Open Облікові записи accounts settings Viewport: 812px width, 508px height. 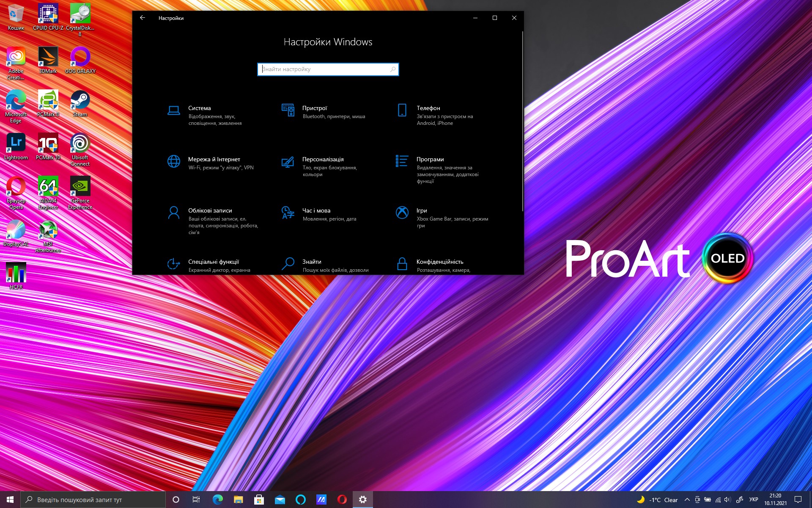(x=210, y=211)
